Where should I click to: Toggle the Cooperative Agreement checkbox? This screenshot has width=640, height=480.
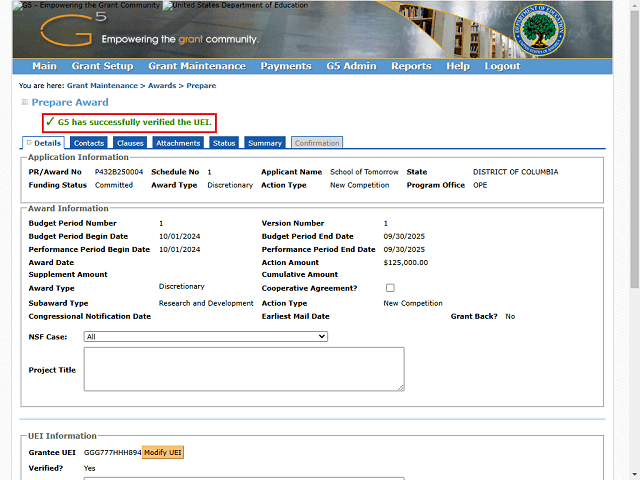click(x=390, y=287)
